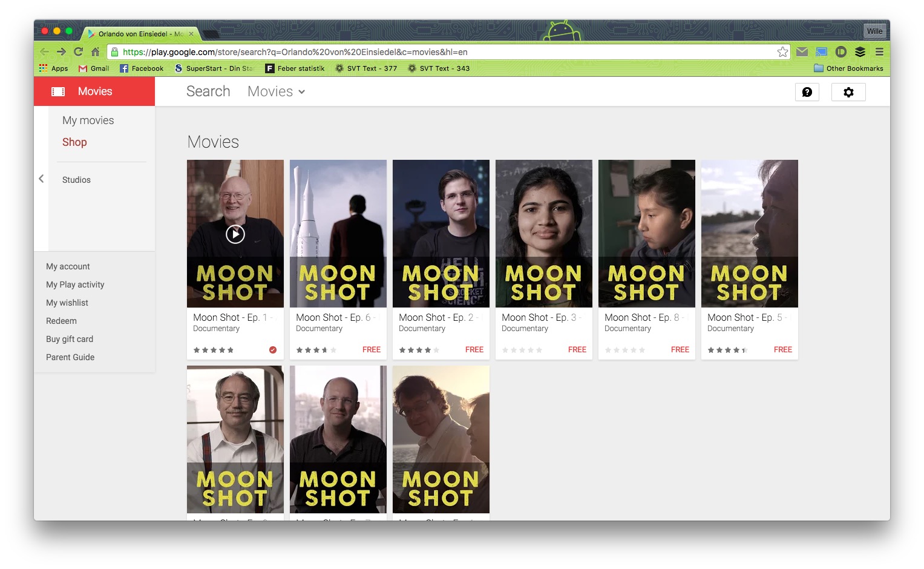Click Documentary under Moon Shot Ep. 3
Viewport: 924px width, 569px height.
[525, 329]
